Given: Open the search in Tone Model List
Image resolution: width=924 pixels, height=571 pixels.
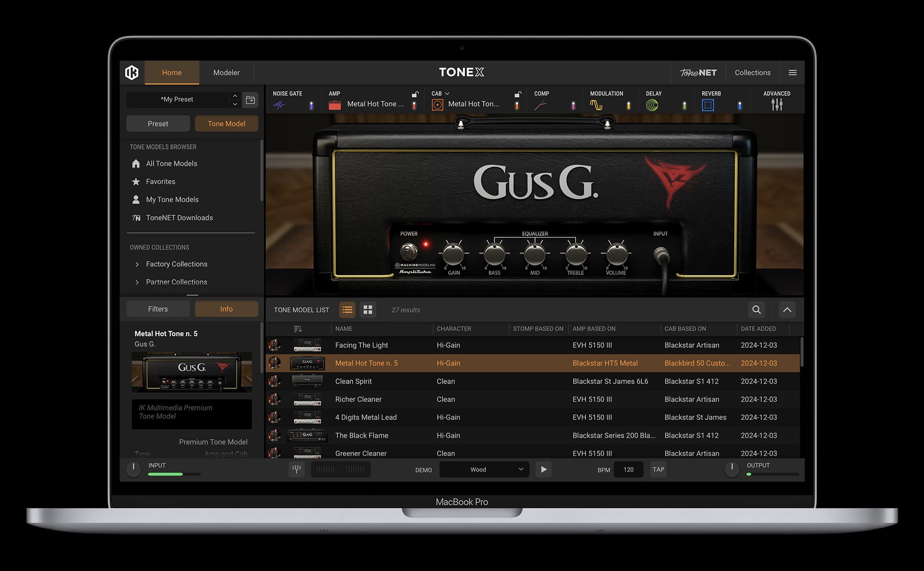Looking at the screenshot, I should pyautogui.click(x=756, y=310).
